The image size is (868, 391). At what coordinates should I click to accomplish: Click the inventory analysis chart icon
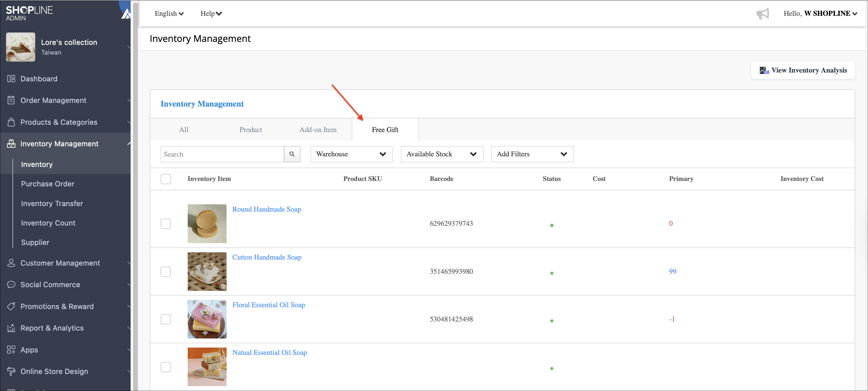pyautogui.click(x=764, y=70)
